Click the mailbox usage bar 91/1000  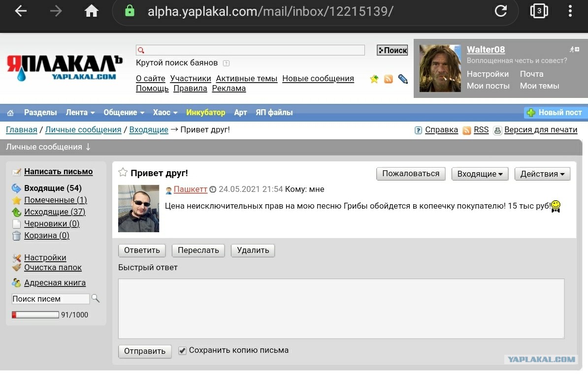[35, 315]
